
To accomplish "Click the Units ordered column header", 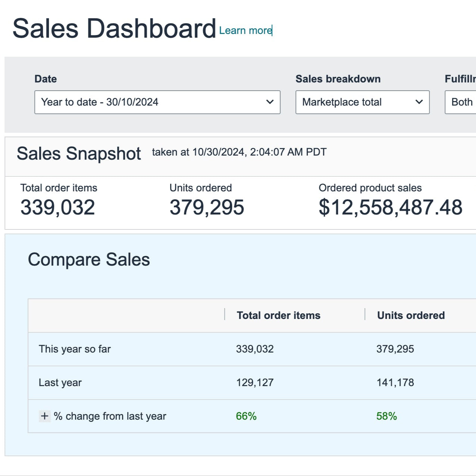I will point(411,315).
